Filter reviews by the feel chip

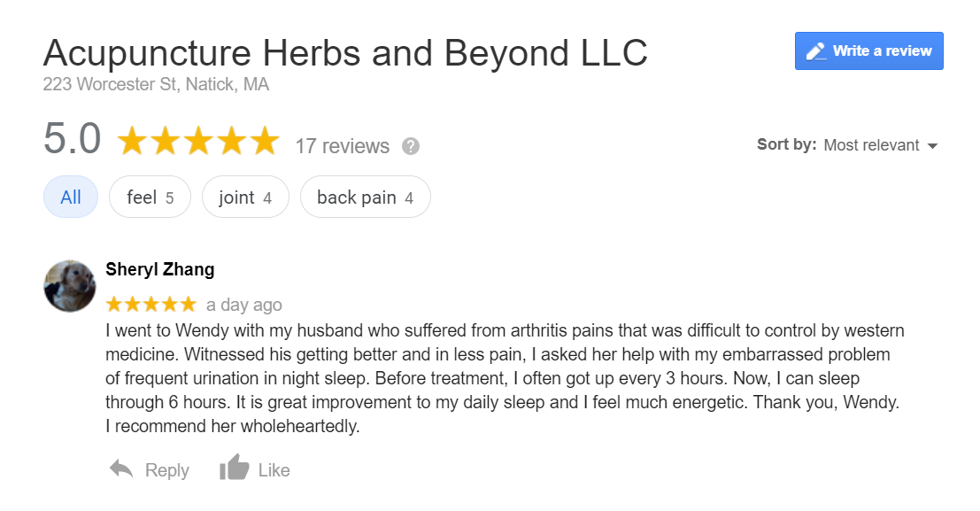(x=150, y=197)
